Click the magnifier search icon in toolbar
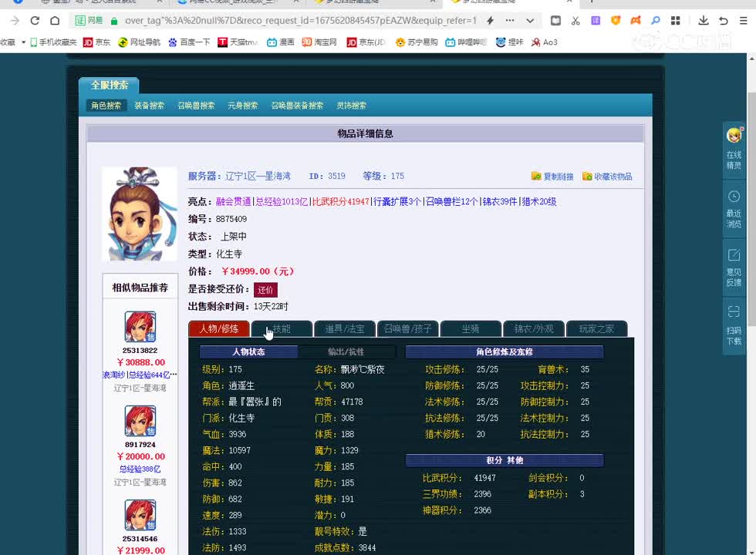This screenshot has width=756, height=555. [x=654, y=22]
